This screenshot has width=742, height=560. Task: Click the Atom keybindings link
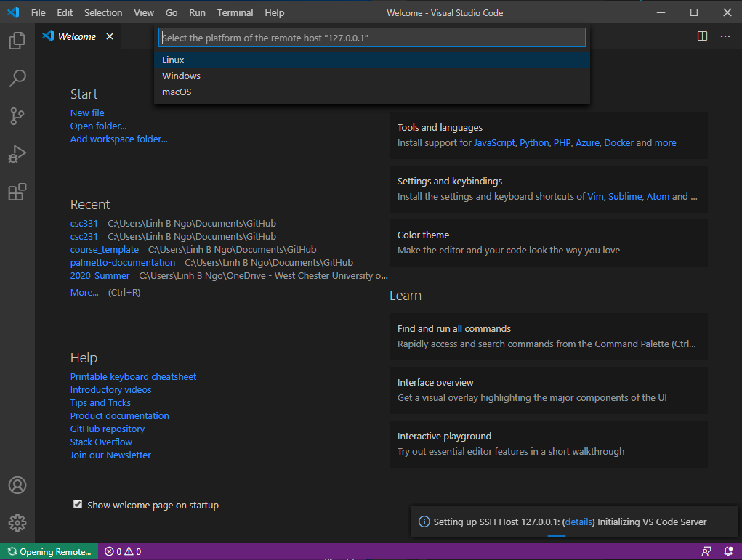coord(658,197)
